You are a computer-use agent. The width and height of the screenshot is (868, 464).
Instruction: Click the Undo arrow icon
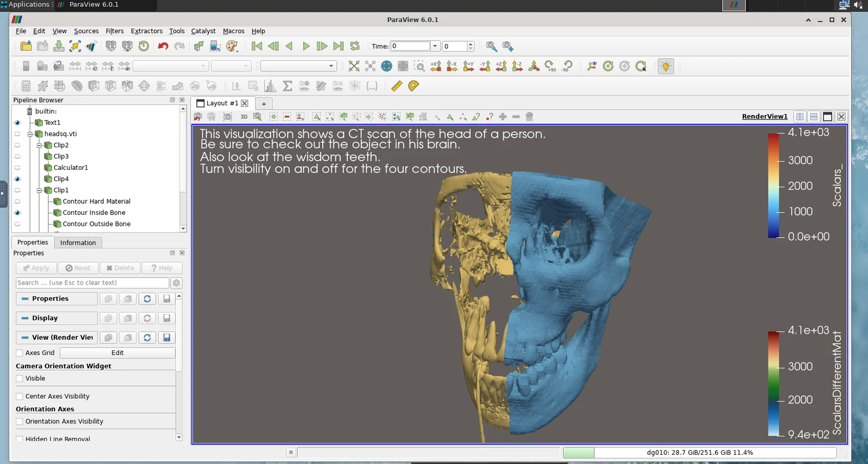click(x=163, y=46)
